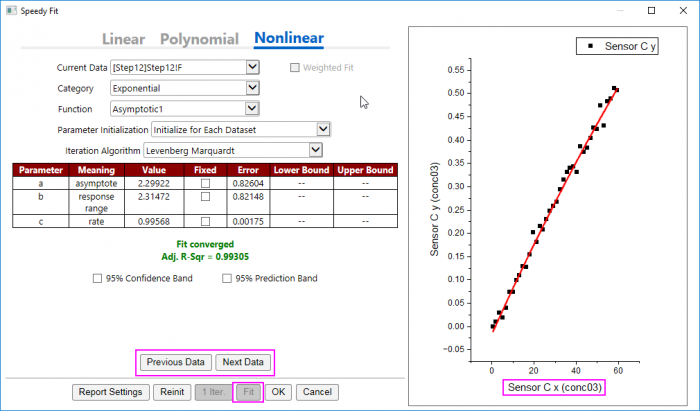
Task: Open Iteration Algorithm dropdown
Action: [x=315, y=150]
